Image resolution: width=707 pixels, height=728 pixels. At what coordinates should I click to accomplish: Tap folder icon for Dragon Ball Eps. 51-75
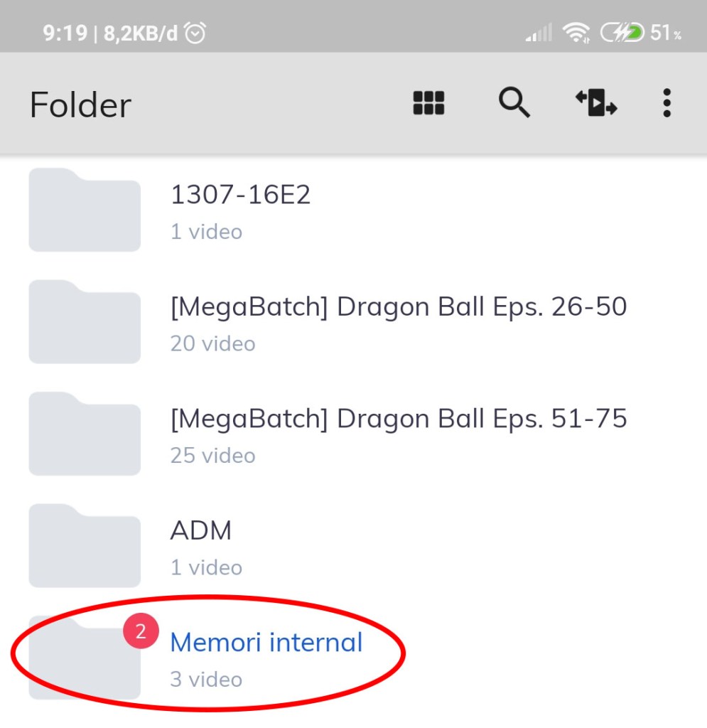[x=85, y=434]
